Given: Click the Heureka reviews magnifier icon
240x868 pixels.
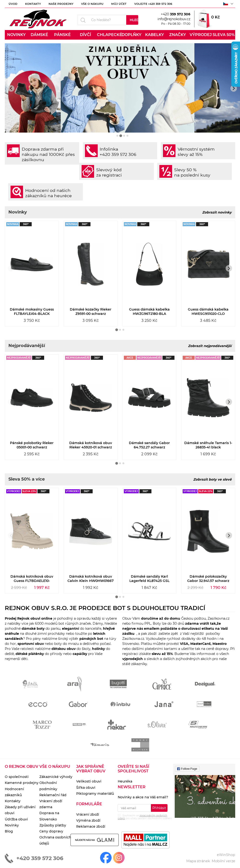Looking at the screenshot, I should click(x=17, y=192).
